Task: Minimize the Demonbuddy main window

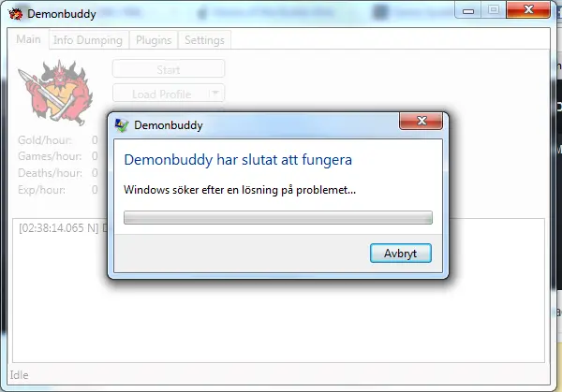Action: [x=468, y=10]
